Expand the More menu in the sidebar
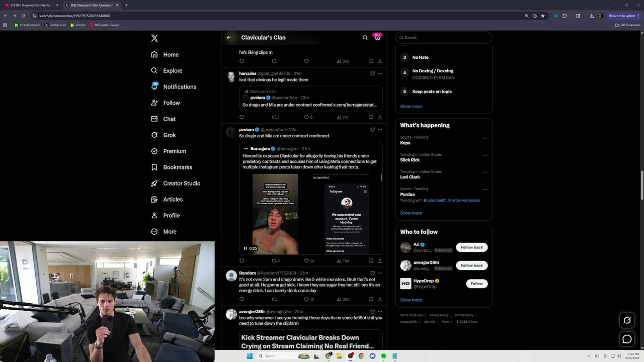Screen dimensions: 644x362 164,231
